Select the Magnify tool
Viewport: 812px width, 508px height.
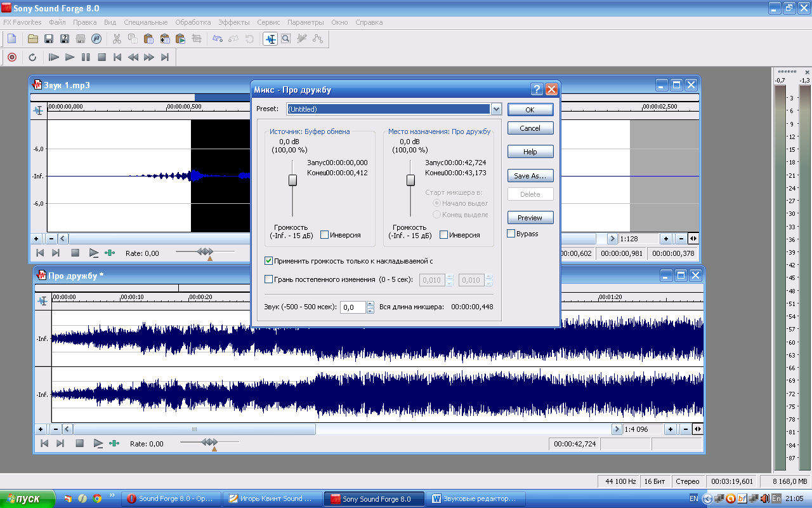pos(286,39)
